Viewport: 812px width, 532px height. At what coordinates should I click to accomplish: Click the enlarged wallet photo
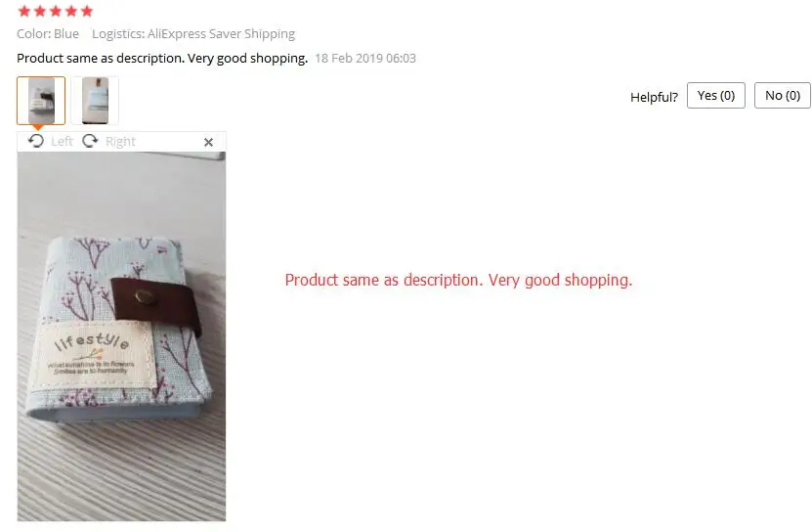(121, 336)
